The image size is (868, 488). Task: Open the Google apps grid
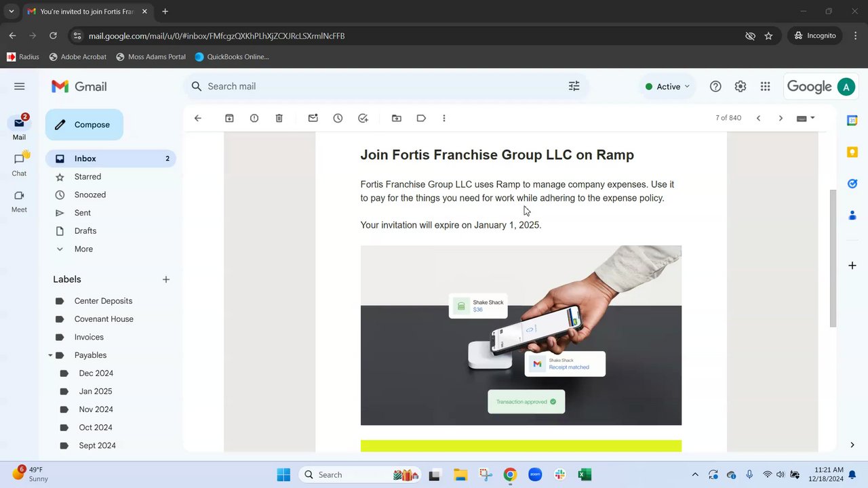(x=765, y=86)
